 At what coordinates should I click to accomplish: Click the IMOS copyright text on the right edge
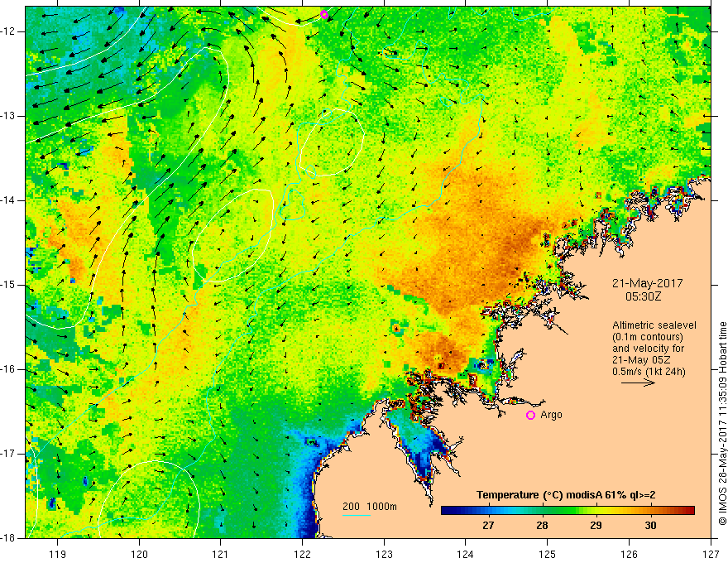(722, 423)
